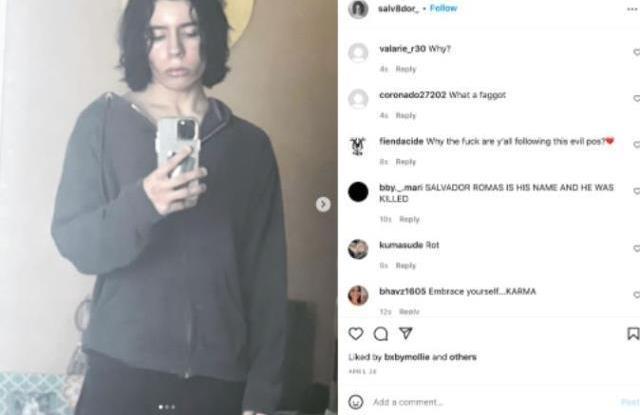Reply to the bby._.mari comment
Viewport: 640px width, 415px height.
[x=409, y=219]
